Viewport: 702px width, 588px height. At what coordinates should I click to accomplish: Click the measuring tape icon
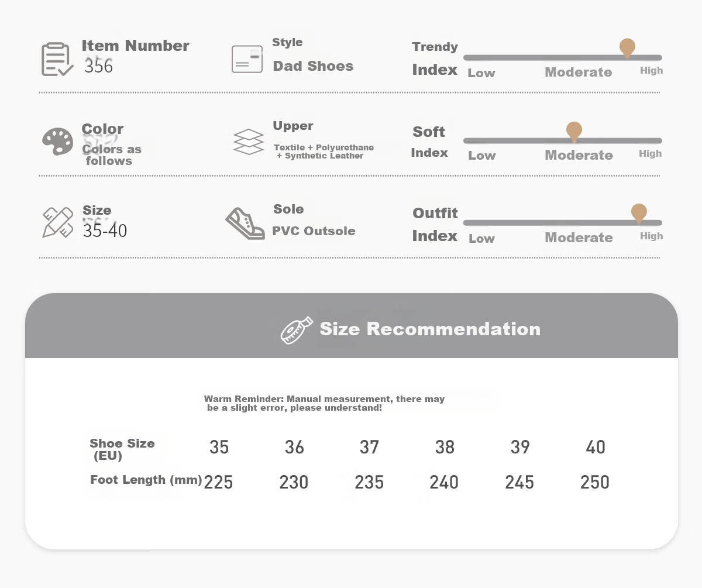pyautogui.click(x=297, y=331)
